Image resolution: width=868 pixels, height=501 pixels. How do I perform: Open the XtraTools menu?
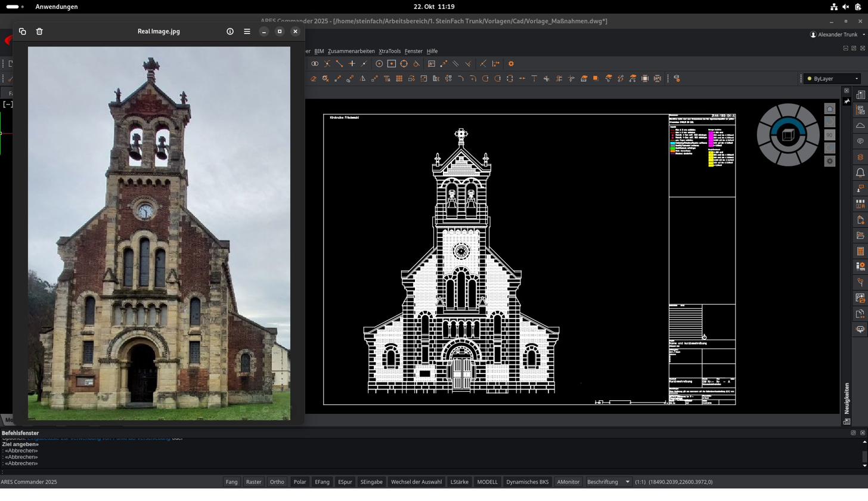click(x=389, y=51)
